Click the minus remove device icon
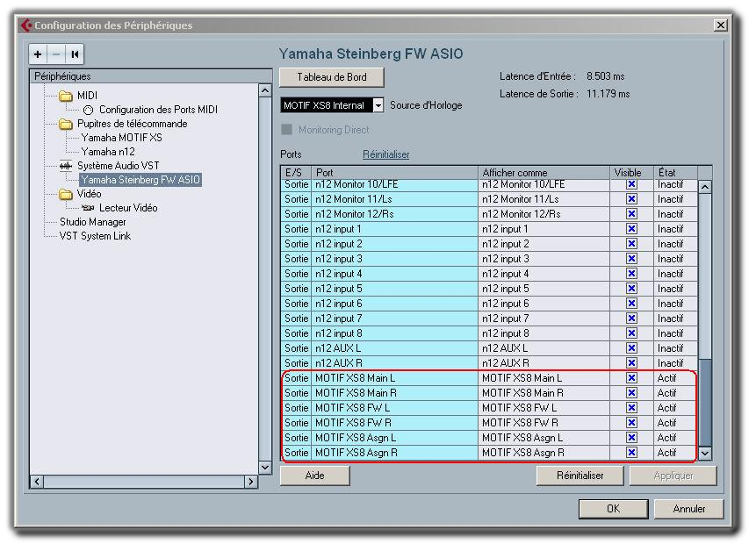The image size is (756, 551). point(56,54)
